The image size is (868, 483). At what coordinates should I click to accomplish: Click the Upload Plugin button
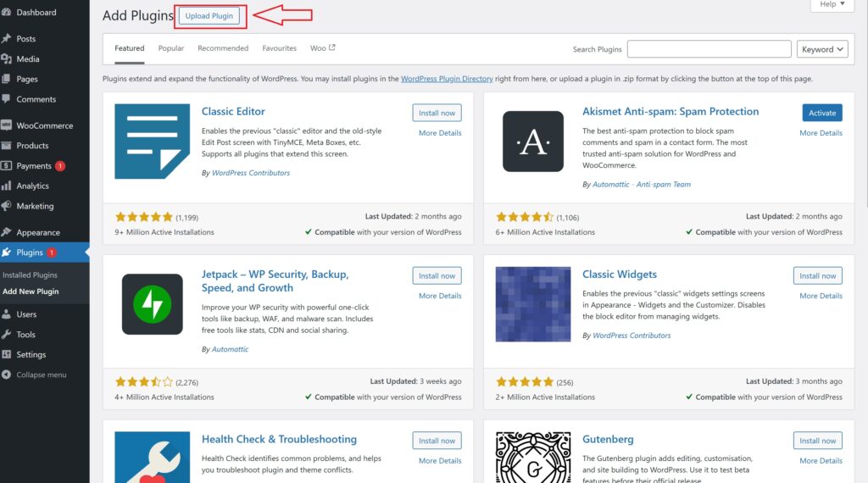click(x=209, y=16)
